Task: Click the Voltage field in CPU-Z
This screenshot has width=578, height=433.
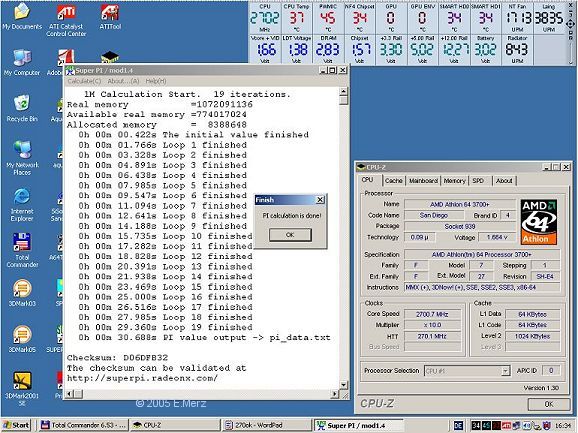Action: [x=497, y=237]
